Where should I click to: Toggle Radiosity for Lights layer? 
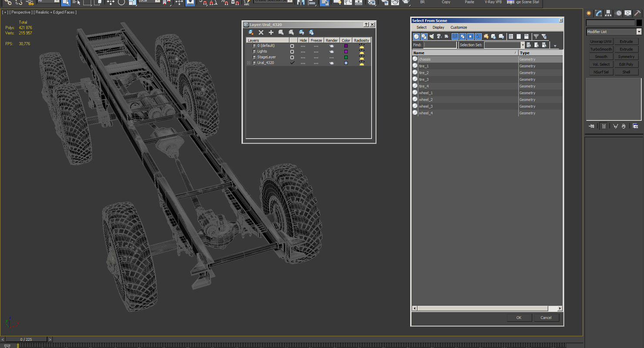361,51
